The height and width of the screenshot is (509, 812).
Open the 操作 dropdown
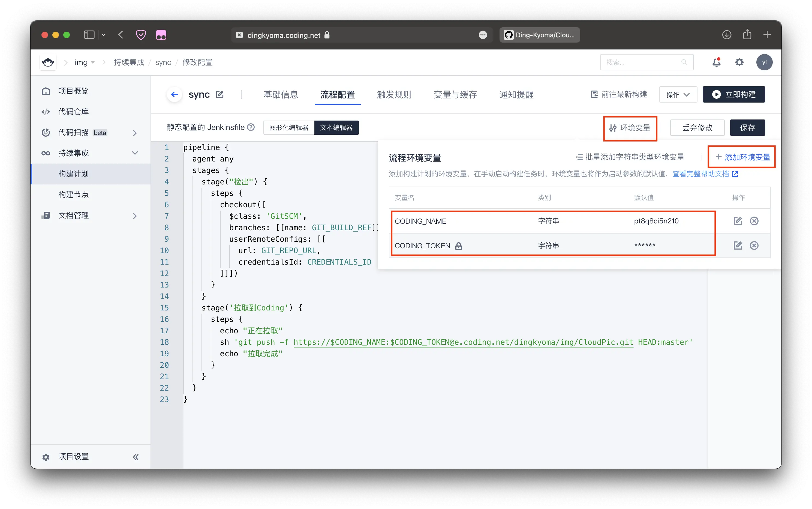coord(678,95)
